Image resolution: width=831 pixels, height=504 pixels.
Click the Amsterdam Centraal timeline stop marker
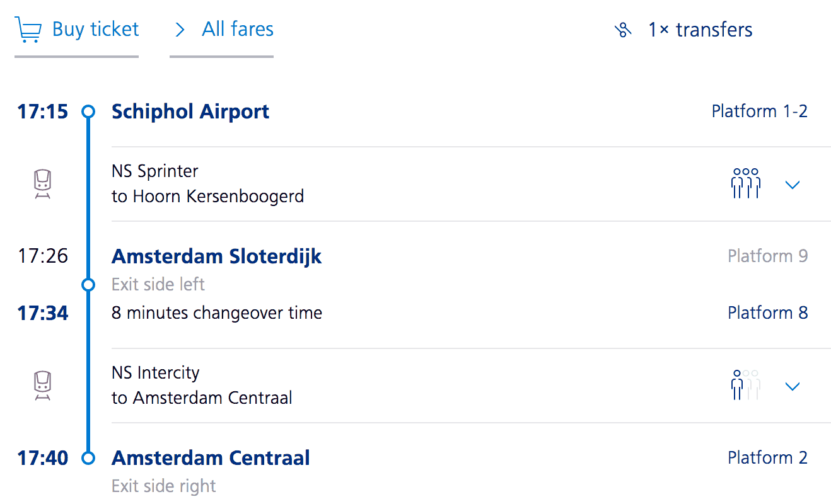(x=88, y=458)
